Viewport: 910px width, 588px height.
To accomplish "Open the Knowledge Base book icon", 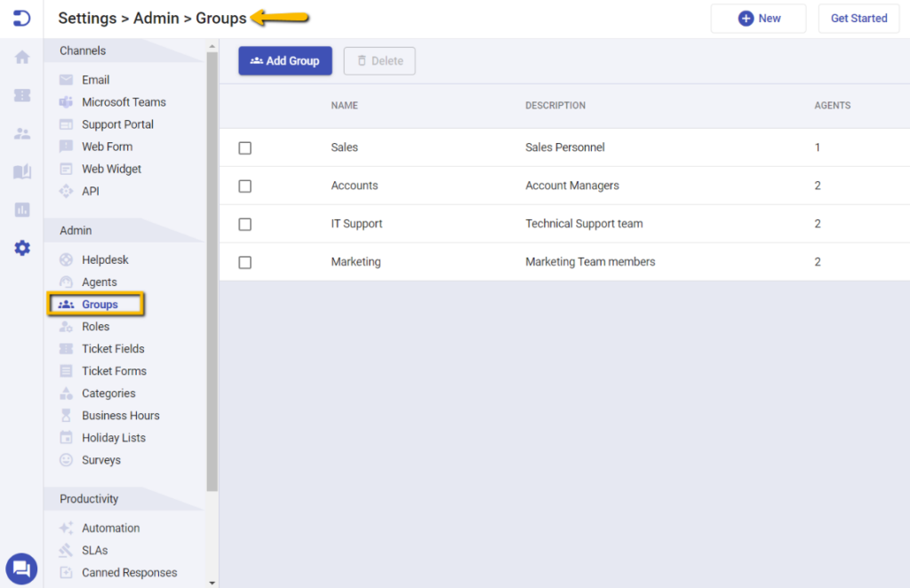I will 22,171.
